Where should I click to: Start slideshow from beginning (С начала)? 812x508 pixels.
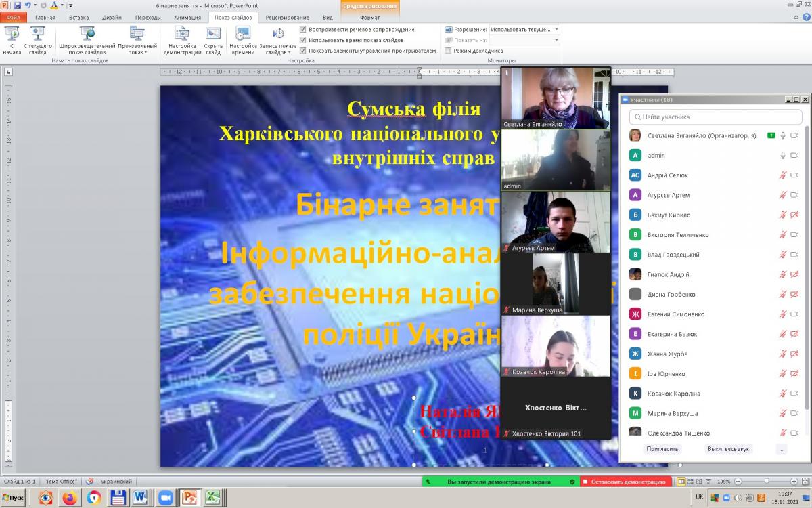[x=12, y=35]
